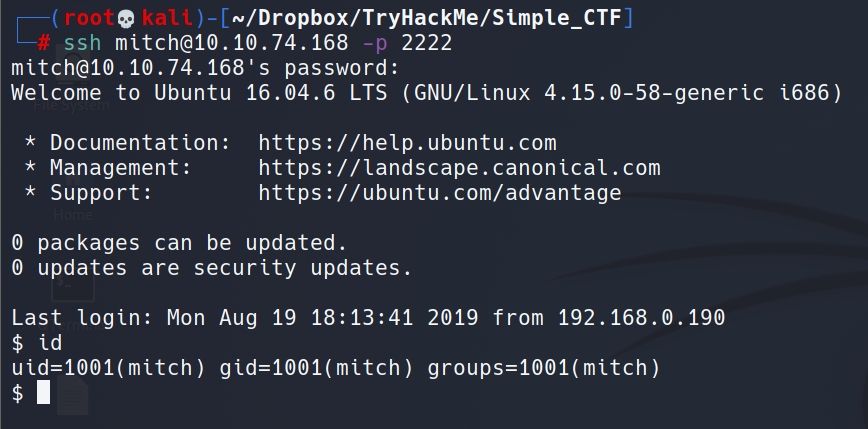The width and height of the screenshot is (868, 429).
Task: Click the faint file icon near the cursor
Action: click(72, 396)
